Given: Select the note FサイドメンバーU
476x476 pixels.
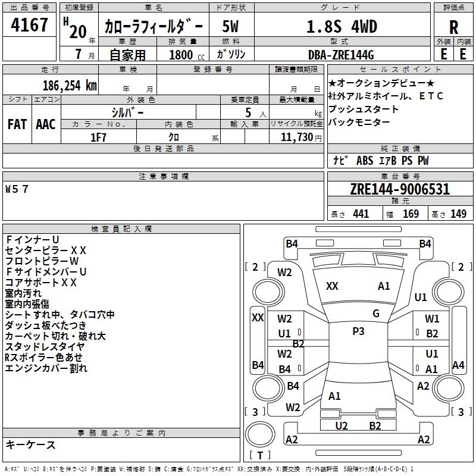Looking at the screenshot, I should [46, 272].
